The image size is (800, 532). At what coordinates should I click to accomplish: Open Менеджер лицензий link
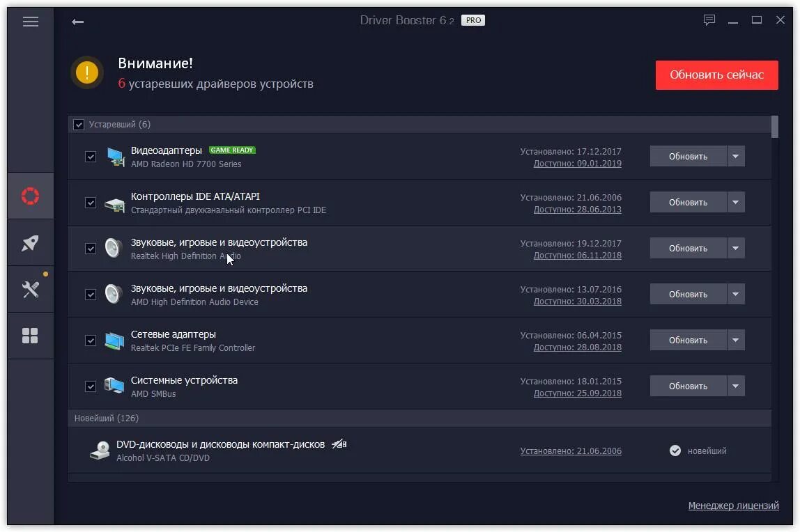(733, 506)
